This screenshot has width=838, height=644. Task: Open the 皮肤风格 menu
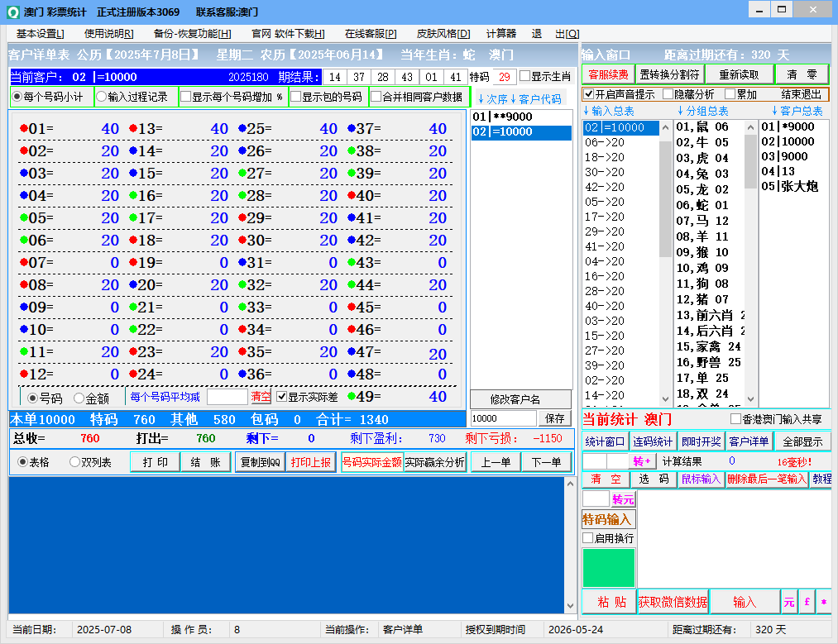tap(443, 34)
